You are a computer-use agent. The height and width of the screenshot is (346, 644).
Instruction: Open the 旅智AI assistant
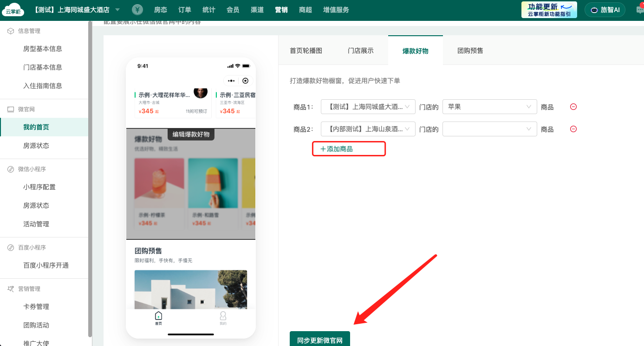605,10
